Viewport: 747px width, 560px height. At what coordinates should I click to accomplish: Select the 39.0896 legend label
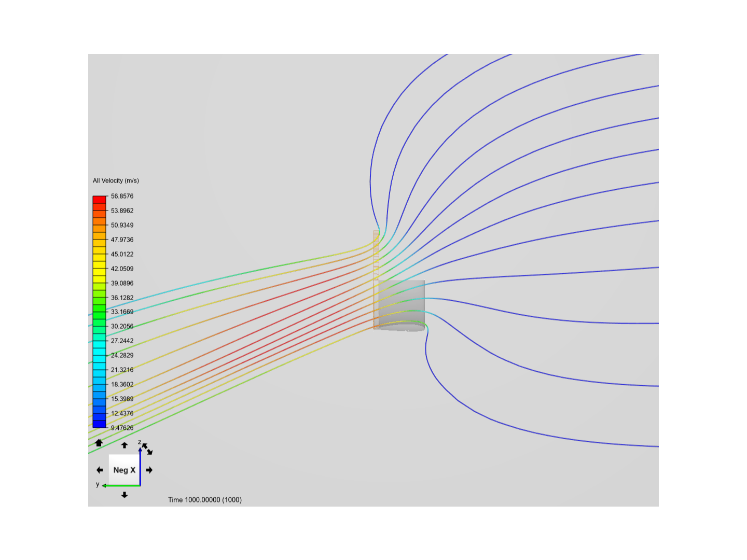click(x=122, y=283)
